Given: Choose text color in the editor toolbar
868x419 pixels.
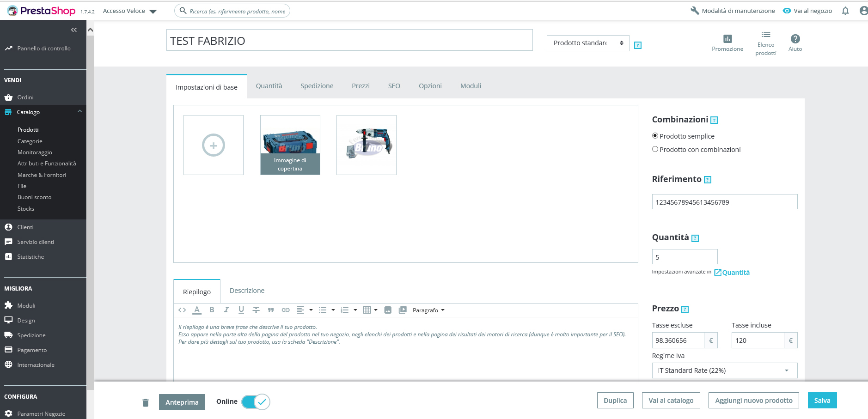Looking at the screenshot, I should 197,310.
